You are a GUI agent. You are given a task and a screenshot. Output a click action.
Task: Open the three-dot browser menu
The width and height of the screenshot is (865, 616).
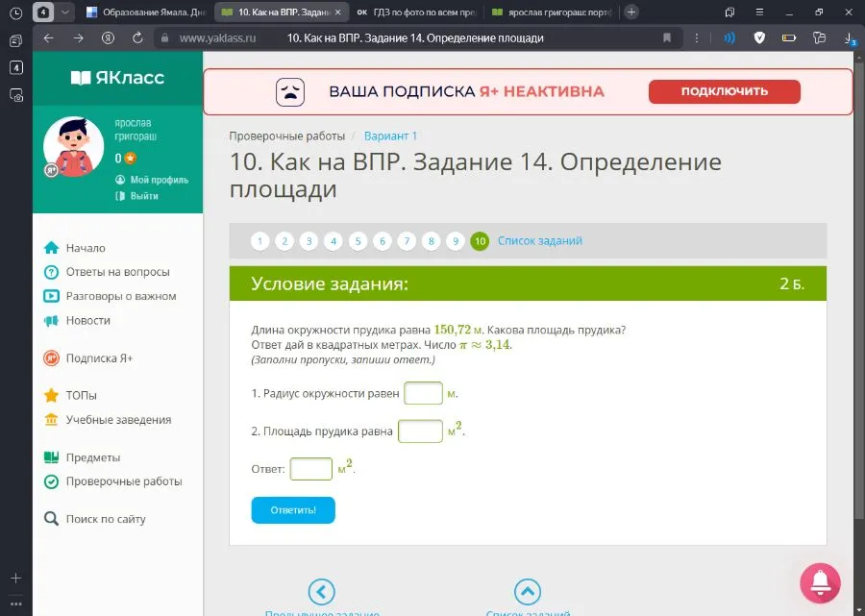coord(697,38)
